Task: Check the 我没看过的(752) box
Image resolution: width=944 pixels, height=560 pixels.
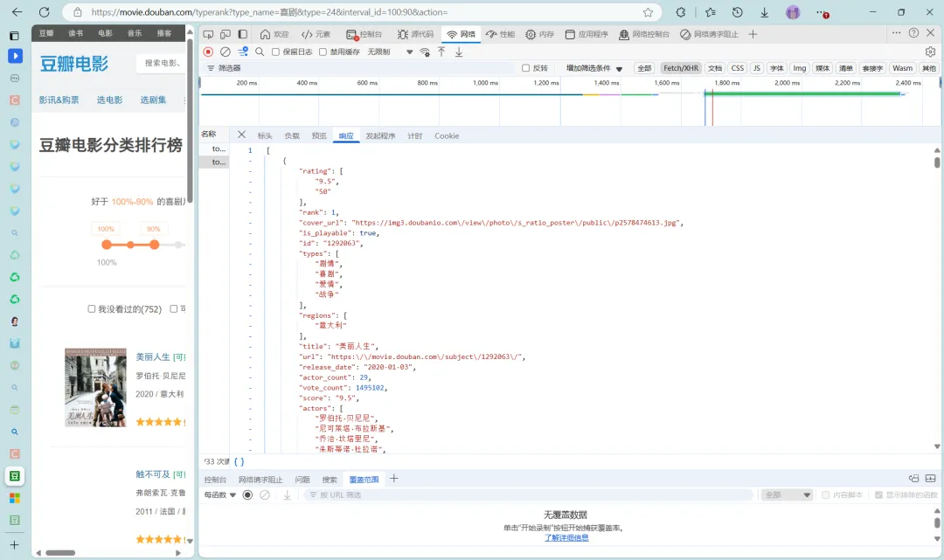Action: tap(92, 308)
